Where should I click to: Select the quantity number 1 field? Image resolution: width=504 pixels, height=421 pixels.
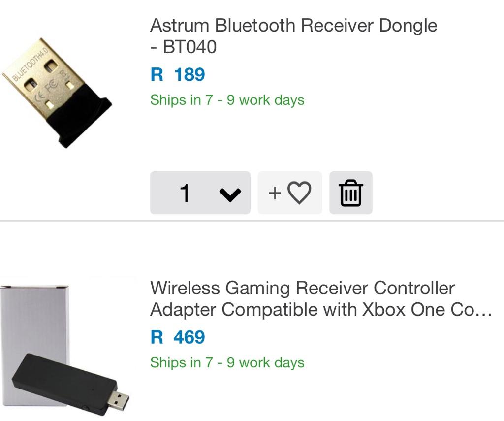pos(185,193)
